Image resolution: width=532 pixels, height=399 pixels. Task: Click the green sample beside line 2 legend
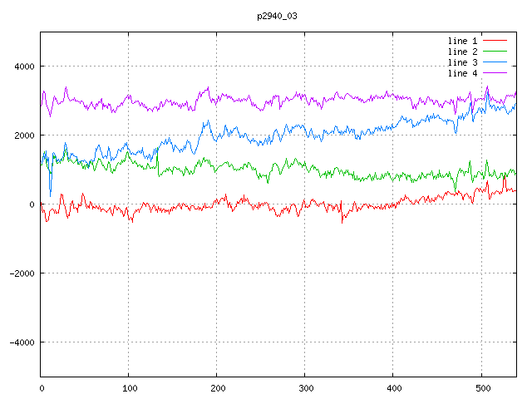click(495, 52)
